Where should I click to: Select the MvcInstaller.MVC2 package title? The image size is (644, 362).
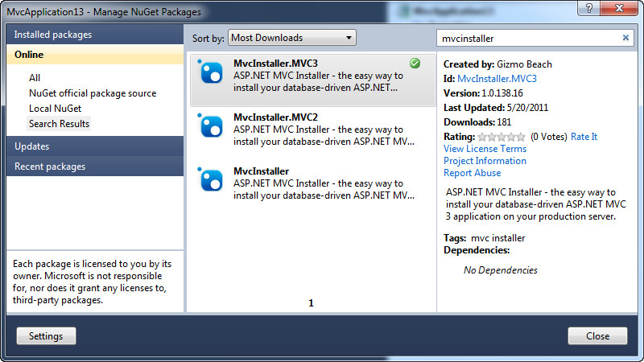pyautogui.click(x=275, y=117)
